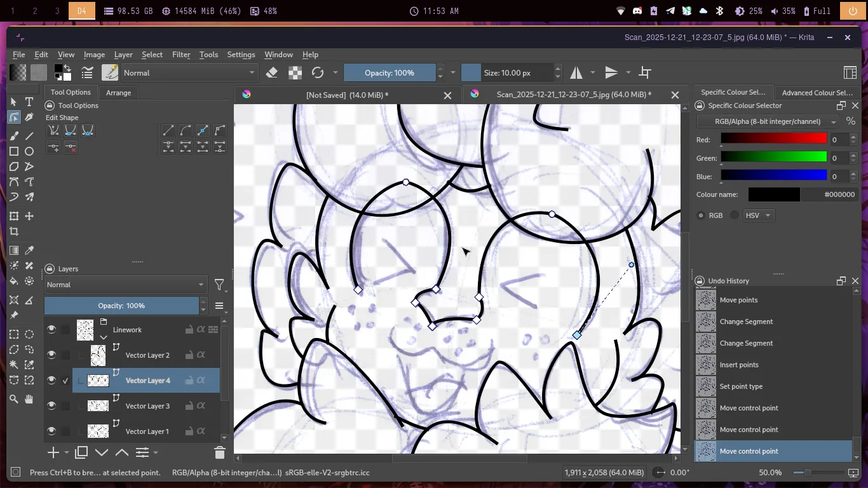Switch to the [Not Saved] document tab
Image resolution: width=868 pixels, height=488 pixels.
[346, 95]
